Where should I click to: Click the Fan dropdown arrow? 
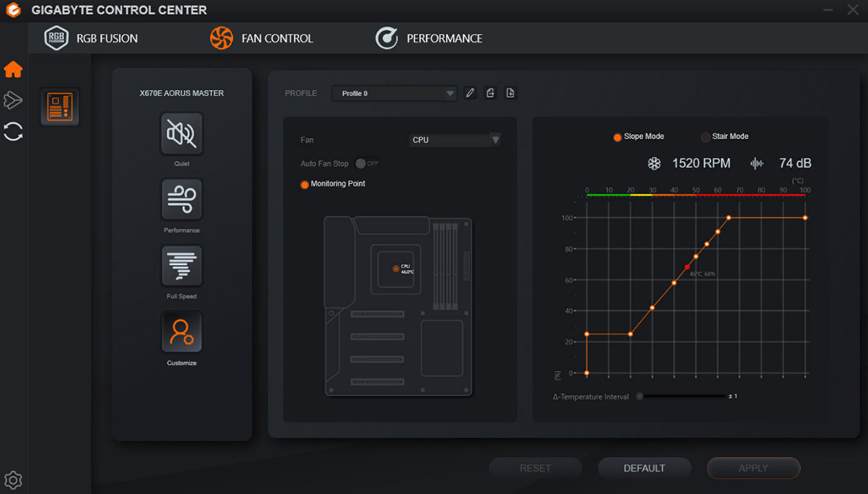click(496, 140)
